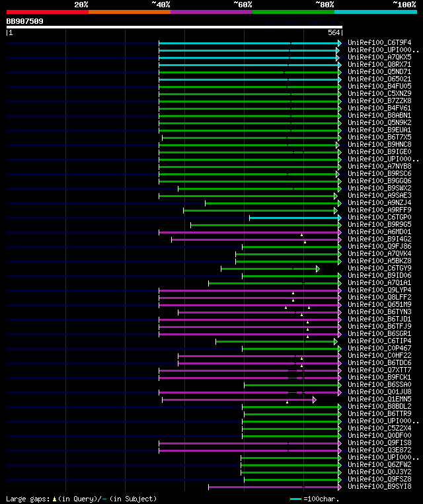Open hit UniRef100_O65021
Screen dimensions: 423x504
click(x=379, y=79)
